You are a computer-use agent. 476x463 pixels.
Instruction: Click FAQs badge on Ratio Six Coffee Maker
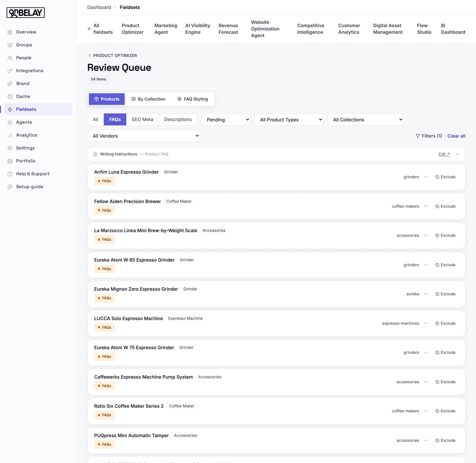coord(104,415)
